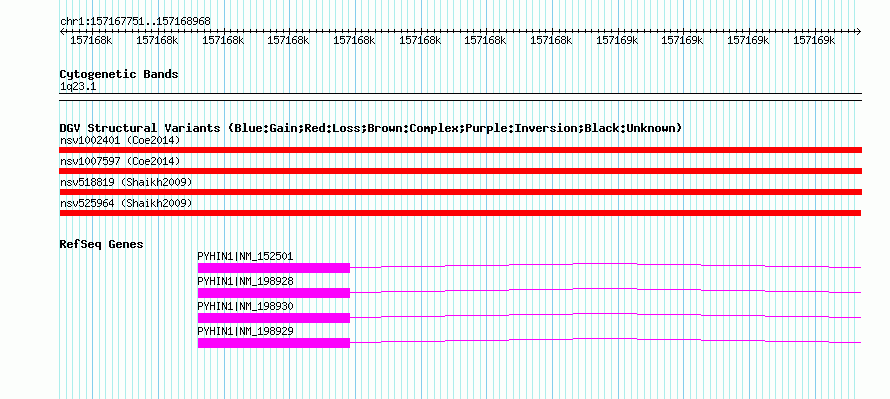The height and width of the screenshot is (399, 890).
Task: Click the intron line of NM_152501
Action: (606, 265)
